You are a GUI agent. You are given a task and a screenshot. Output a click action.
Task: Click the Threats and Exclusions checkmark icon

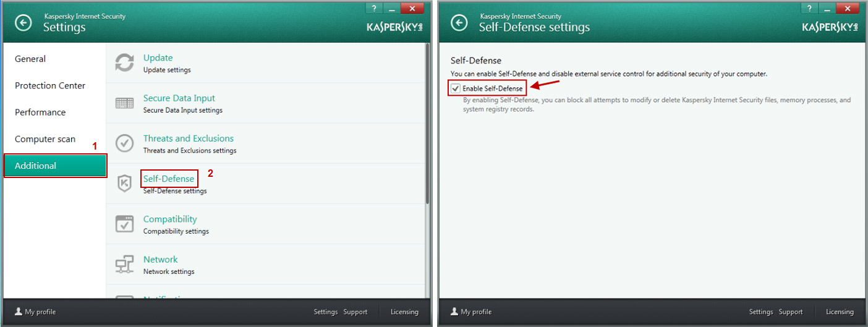[x=125, y=143]
